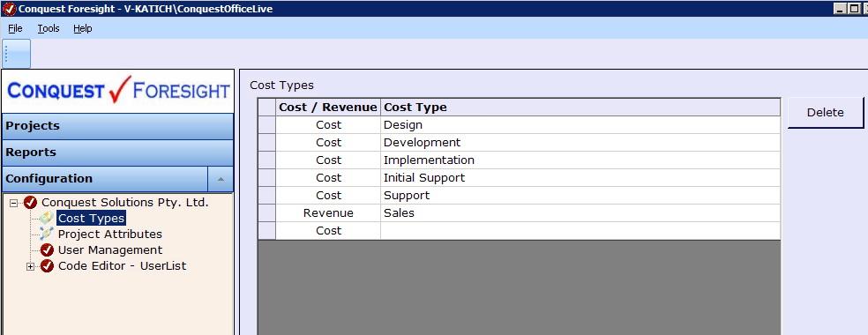Click the Code Editor - UserList checkmark icon
The image size is (868, 335).
click(47, 266)
